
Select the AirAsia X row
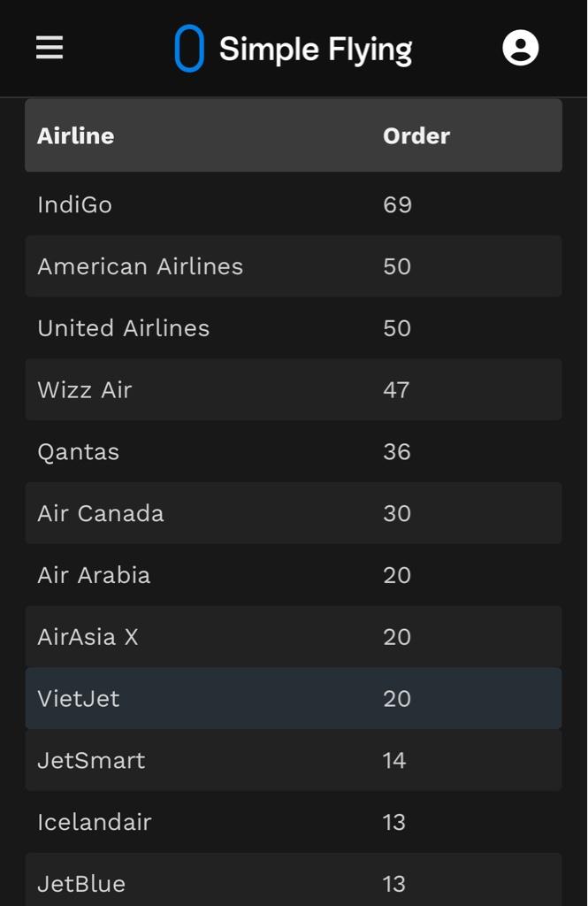coord(294,637)
